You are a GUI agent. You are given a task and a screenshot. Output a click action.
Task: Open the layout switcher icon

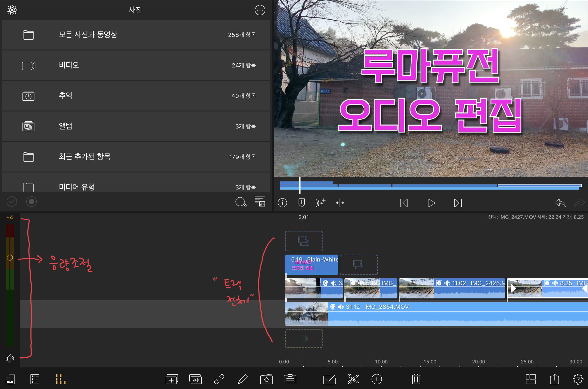(531, 379)
